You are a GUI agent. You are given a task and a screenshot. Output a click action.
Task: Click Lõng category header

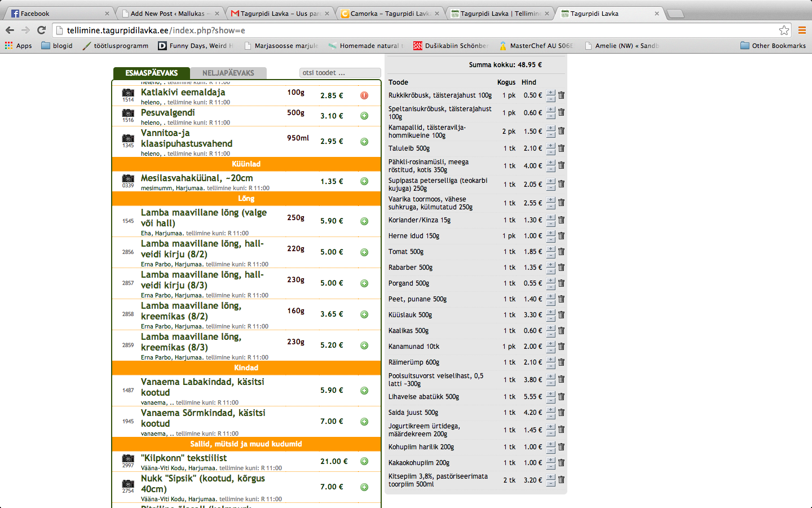[246, 199]
